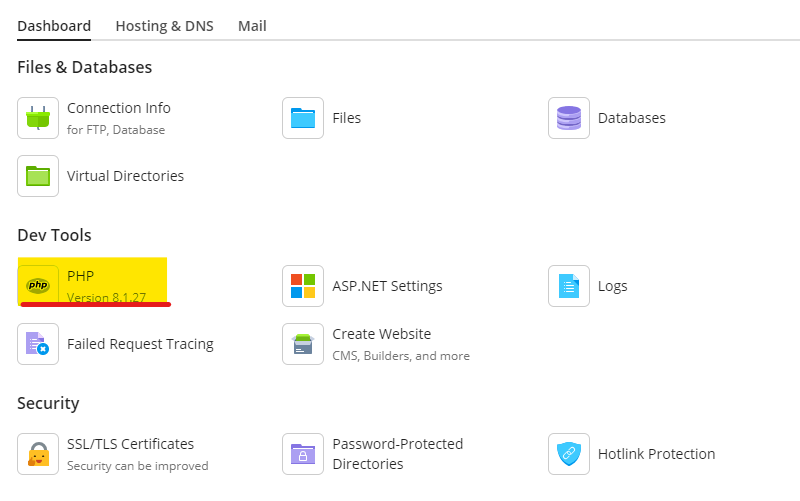Open the Hotlink Protection link
Image resolution: width=800 pixels, height=501 pixels.
pyautogui.click(x=656, y=454)
